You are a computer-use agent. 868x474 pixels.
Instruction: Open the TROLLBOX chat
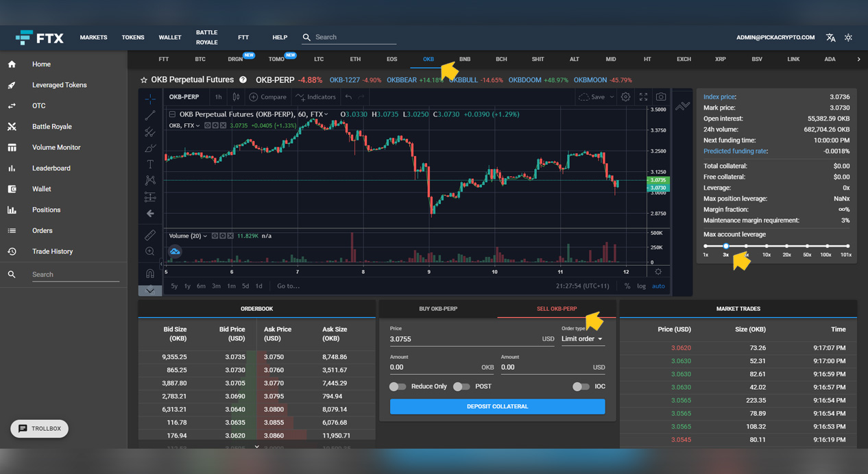[40, 429]
